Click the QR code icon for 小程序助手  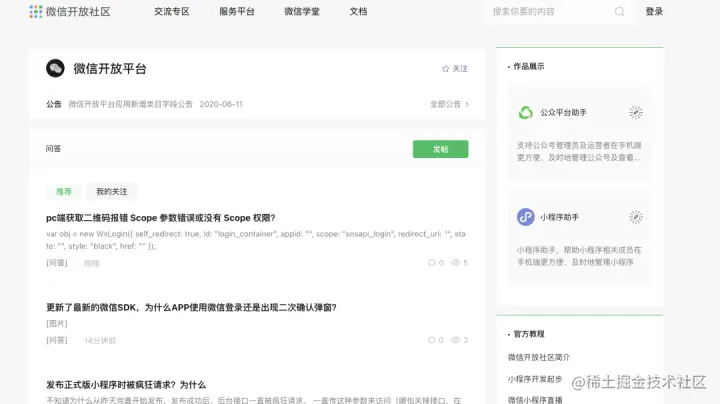pyautogui.click(x=636, y=217)
